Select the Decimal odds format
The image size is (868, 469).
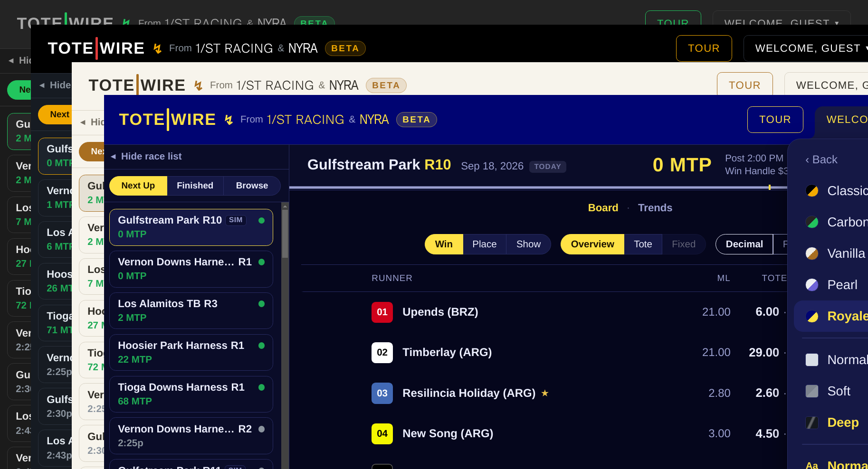(x=744, y=244)
